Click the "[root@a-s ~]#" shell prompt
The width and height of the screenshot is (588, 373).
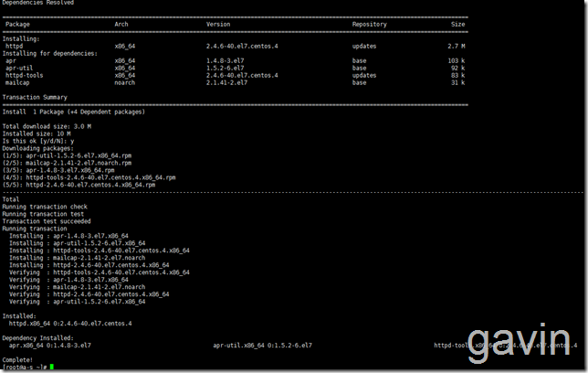pyautogui.click(x=25, y=367)
